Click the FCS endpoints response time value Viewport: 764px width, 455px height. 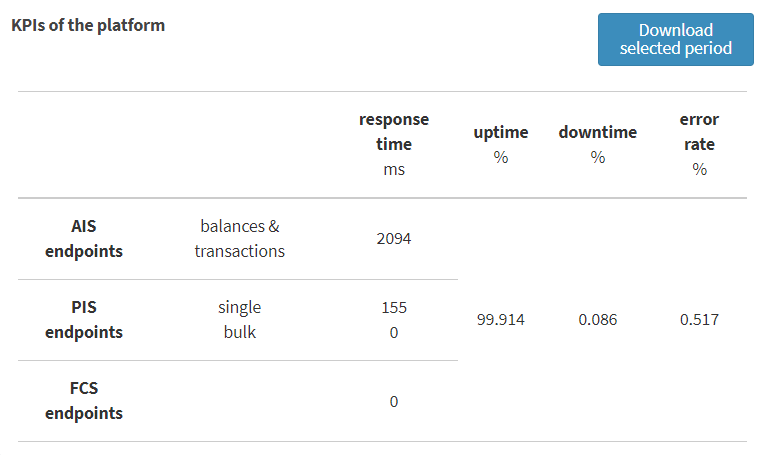pyautogui.click(x=394, y=401)
